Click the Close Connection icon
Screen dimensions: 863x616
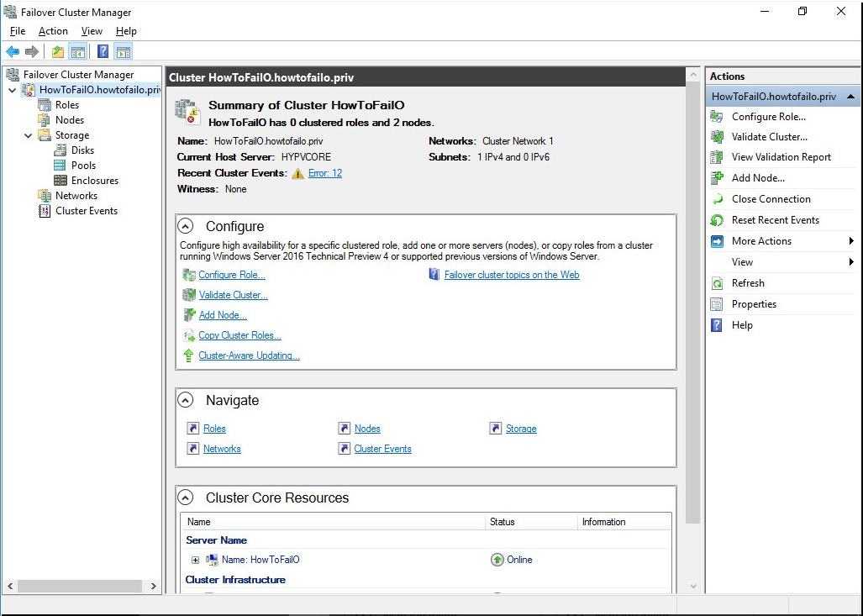tap(717, 198)
